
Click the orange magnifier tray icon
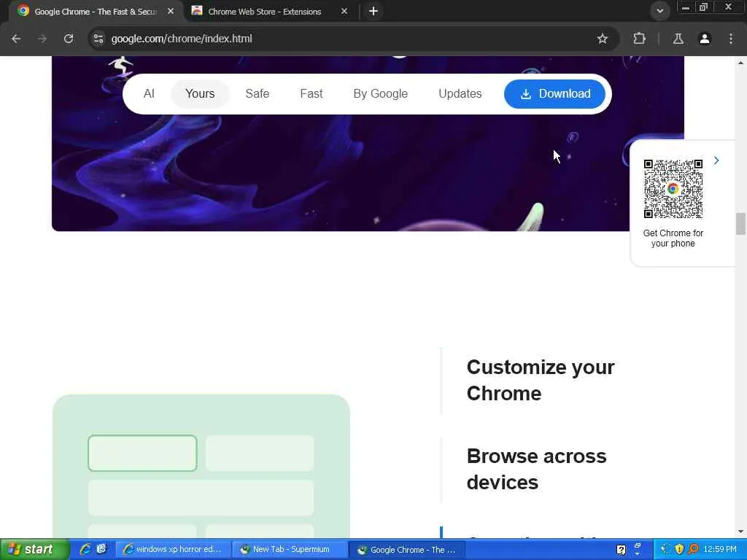point(693,550)
